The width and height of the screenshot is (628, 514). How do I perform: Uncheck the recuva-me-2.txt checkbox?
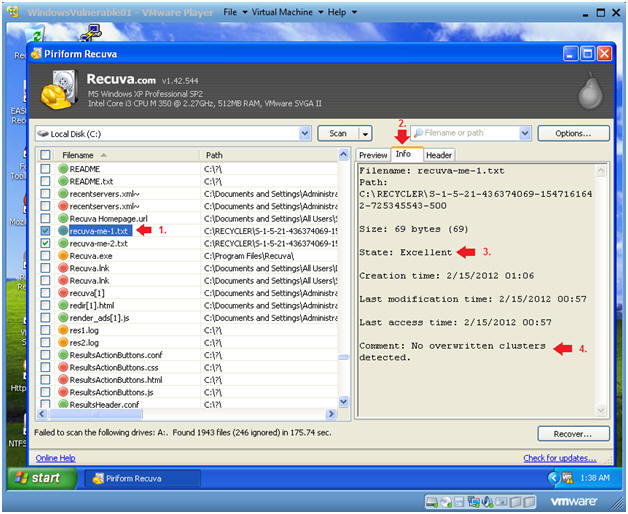(45, 243)
